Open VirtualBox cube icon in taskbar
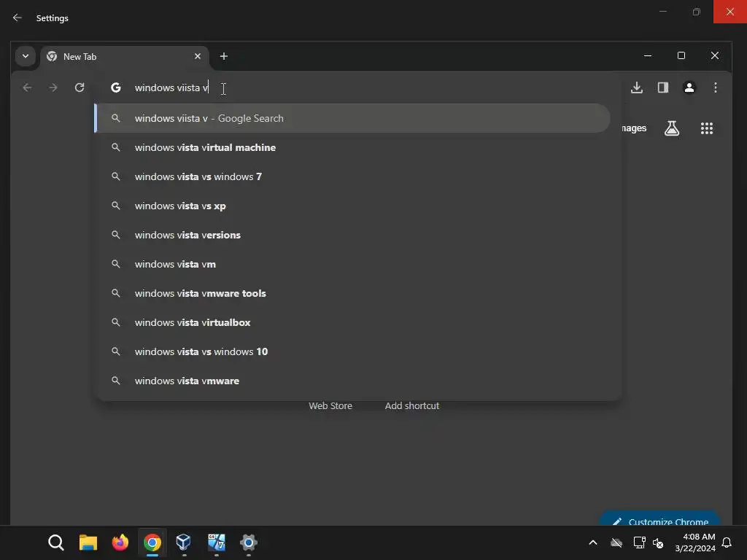Image resolution: width=747 pixels, height=560 pixels. (x=183, y=542)
